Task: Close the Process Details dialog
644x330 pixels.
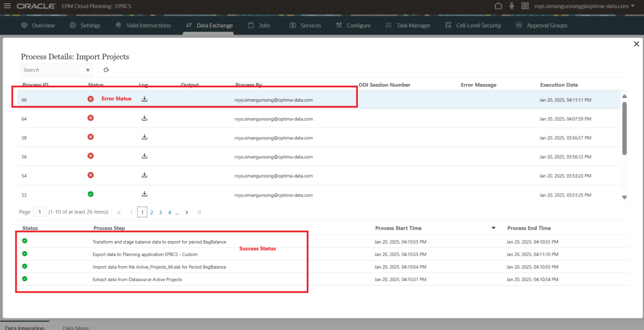Action: (x=636, y=44)
